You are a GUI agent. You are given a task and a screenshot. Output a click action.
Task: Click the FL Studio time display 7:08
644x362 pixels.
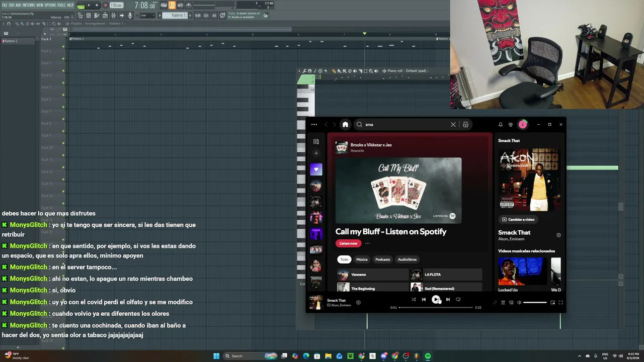coord(145,6)
